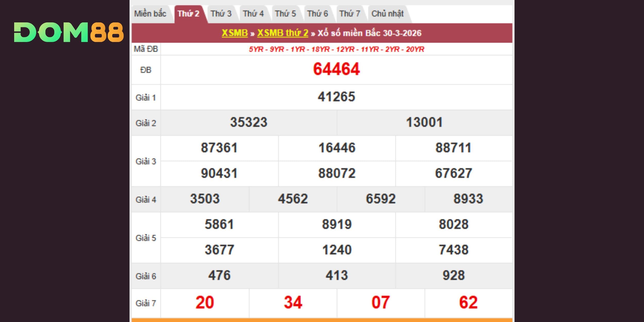This screenshot has width=644, height=322.
Task: Switch to the Thứ 4 tab
Action: (x=253, y=14)
